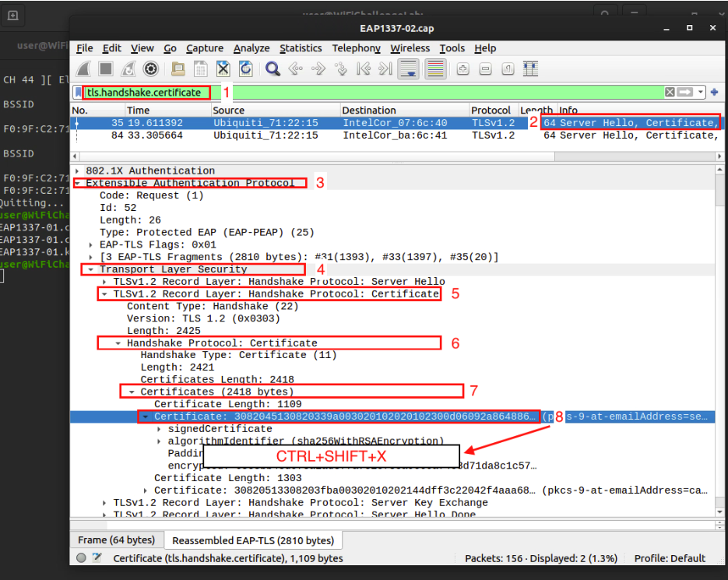The image size is (728, 580).
Task: Open recent display filters dropdown arrow
Action: point(700,93)
